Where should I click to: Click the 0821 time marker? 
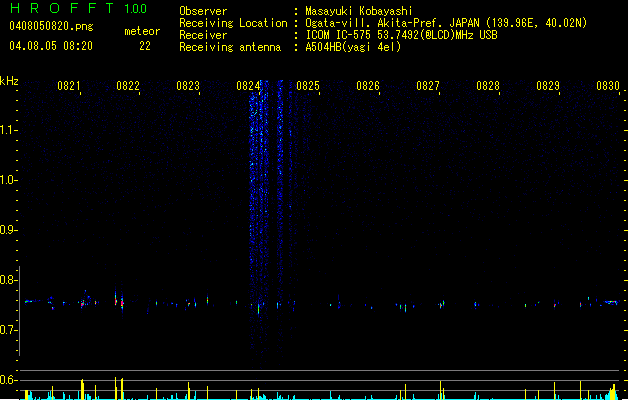click(x=68, y=86)
